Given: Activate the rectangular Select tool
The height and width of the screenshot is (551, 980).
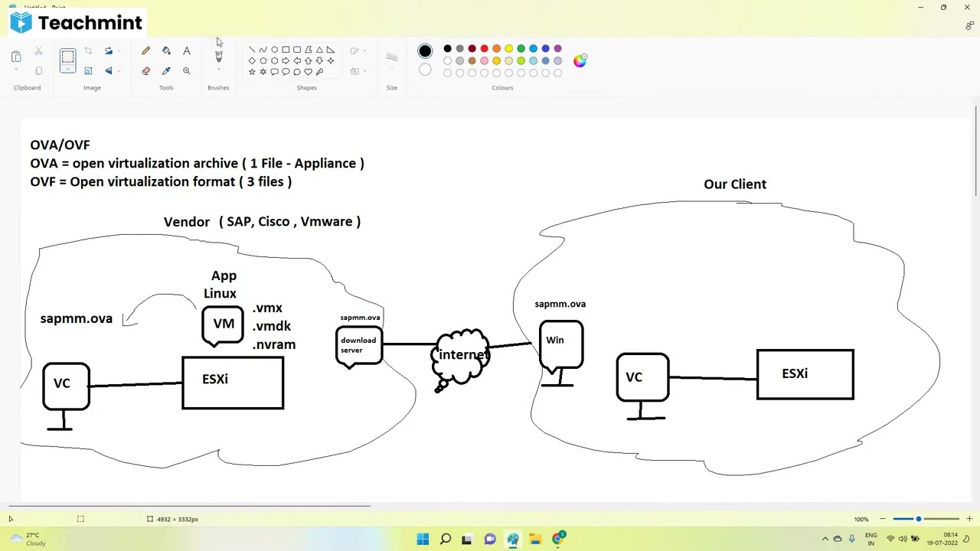Looking at the screenshot, I should [67, 57].
